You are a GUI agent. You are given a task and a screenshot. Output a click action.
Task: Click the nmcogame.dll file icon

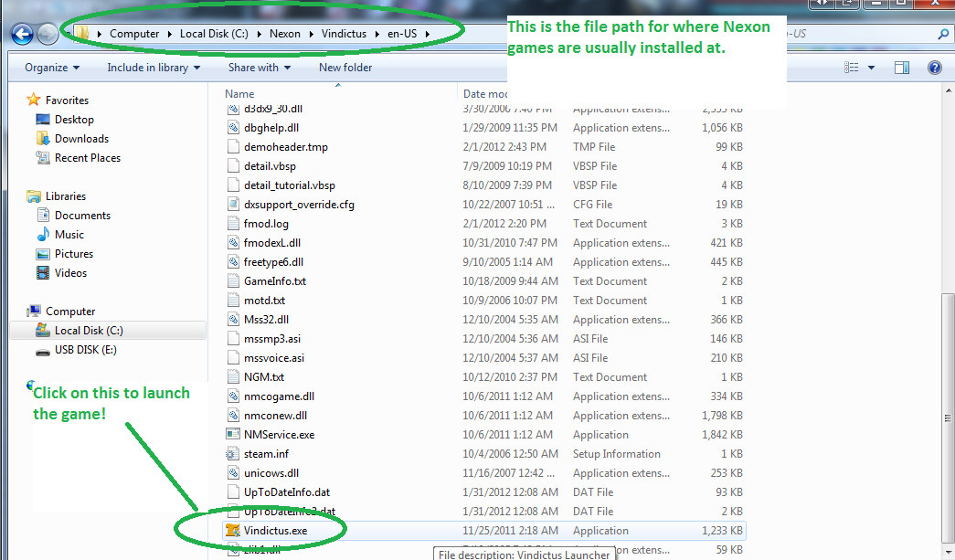click(233, 396)
